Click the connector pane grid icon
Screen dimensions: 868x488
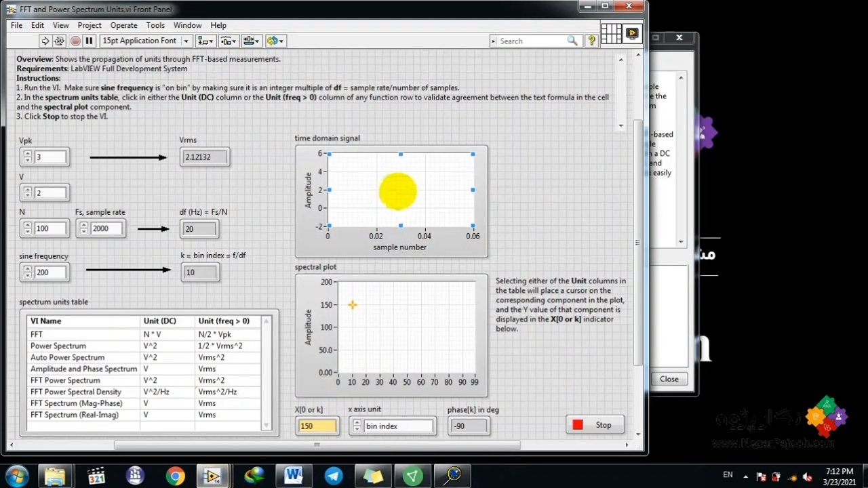611,33
